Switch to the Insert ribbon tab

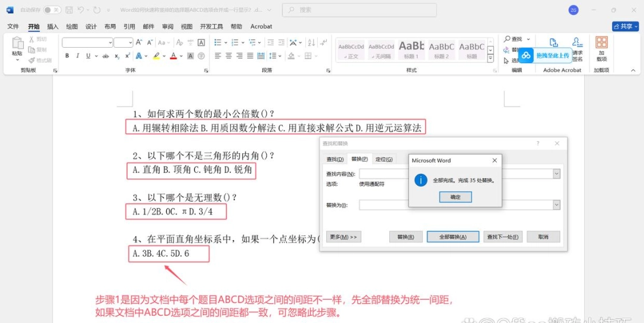point(53,26)
